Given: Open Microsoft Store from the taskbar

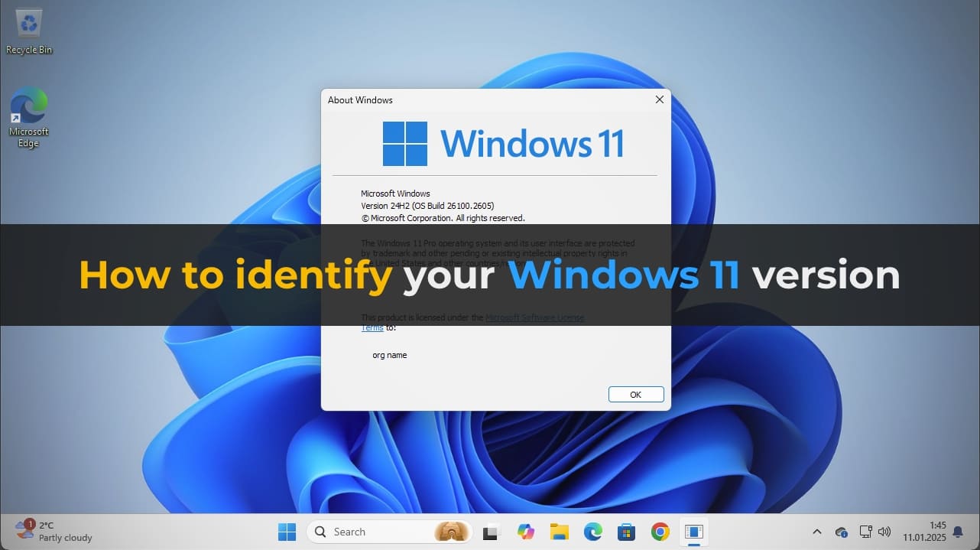Looking at the screenshot, I should coord(627,532).
